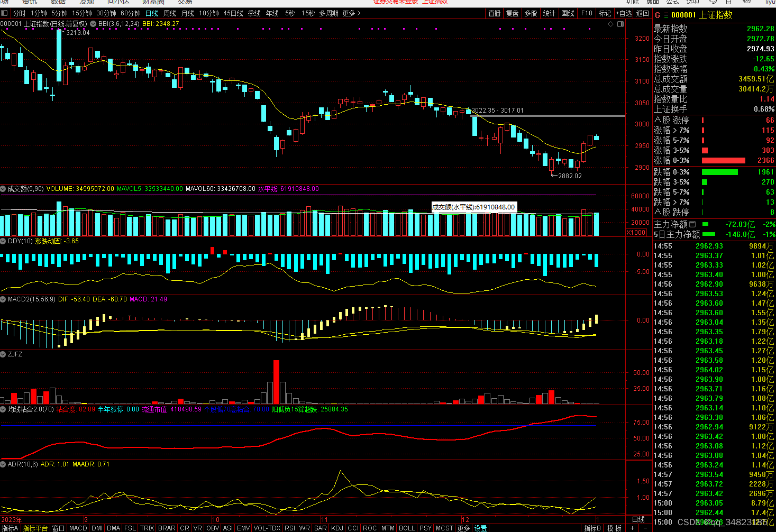This screenshot has height=532, width=776.
Task: Open the DDY(10) indicator circle menu
Action: 3,241
